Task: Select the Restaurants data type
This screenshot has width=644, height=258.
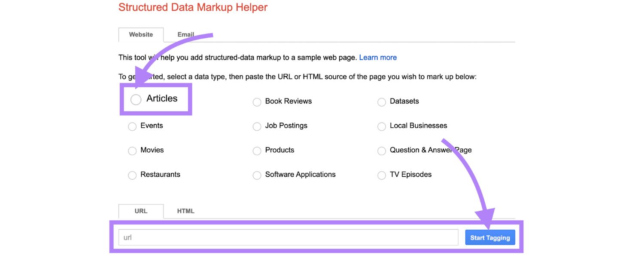Action: pos(132,175)
